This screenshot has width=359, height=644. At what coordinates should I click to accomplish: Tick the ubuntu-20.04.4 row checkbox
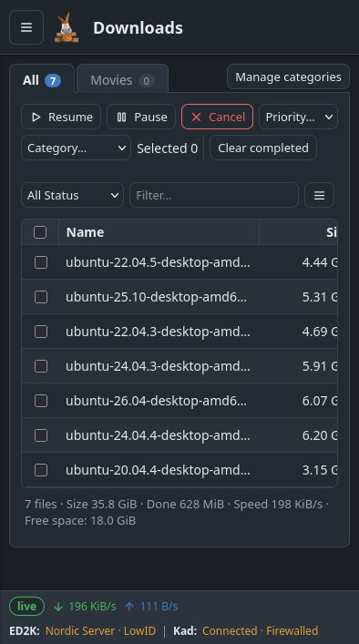click(41, 470)
